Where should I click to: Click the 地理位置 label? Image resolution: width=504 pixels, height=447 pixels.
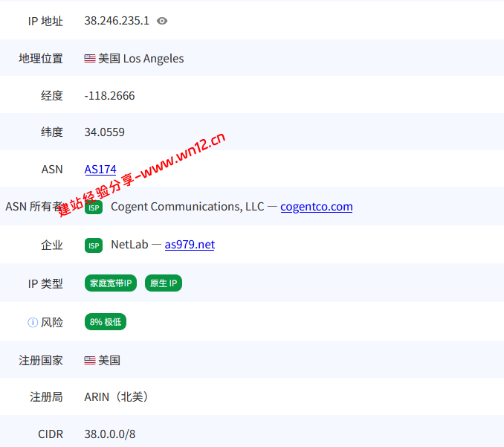point(40,59)
